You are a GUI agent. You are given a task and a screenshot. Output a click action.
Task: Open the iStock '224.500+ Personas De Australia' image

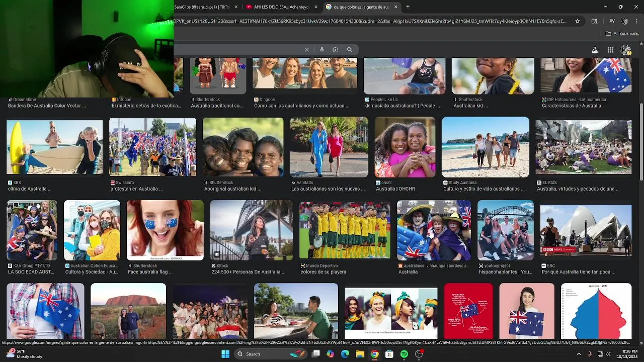click(251, 230)
